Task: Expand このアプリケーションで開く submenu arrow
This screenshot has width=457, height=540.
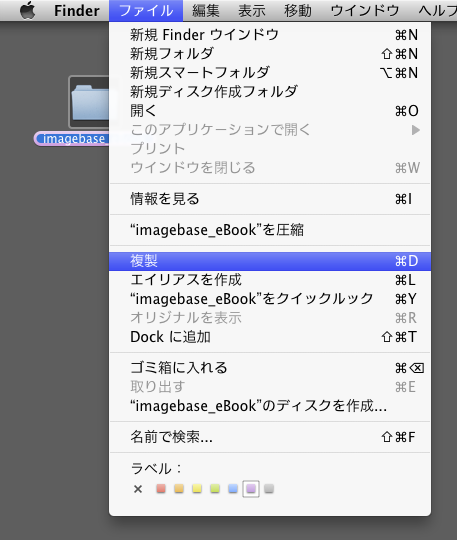Action: click(416, 130)
